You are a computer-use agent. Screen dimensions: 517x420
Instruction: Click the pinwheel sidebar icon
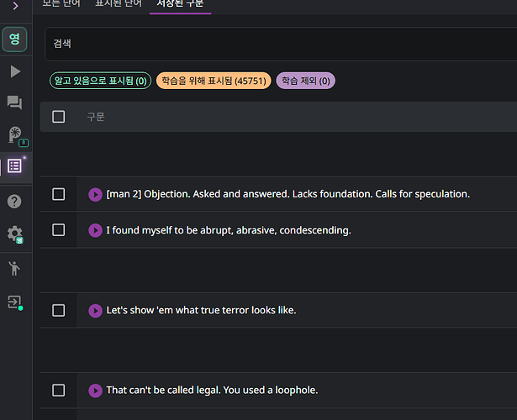pos(14,134)
